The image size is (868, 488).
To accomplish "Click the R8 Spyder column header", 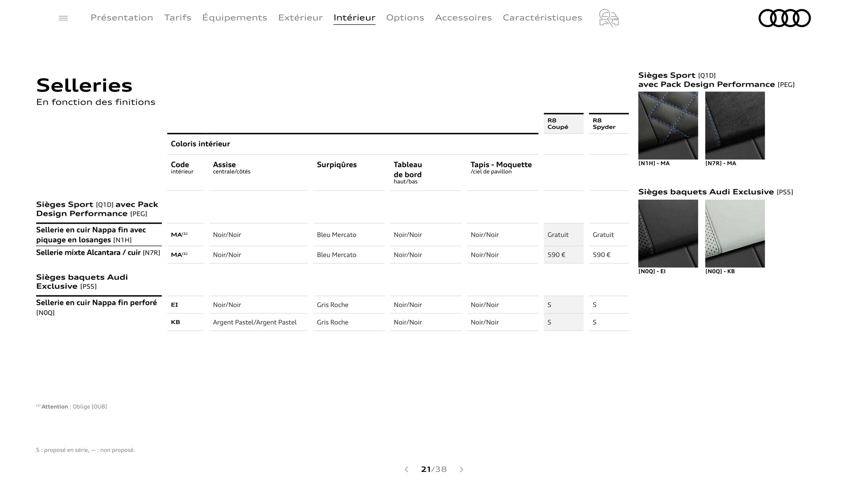I will (609, 124).
